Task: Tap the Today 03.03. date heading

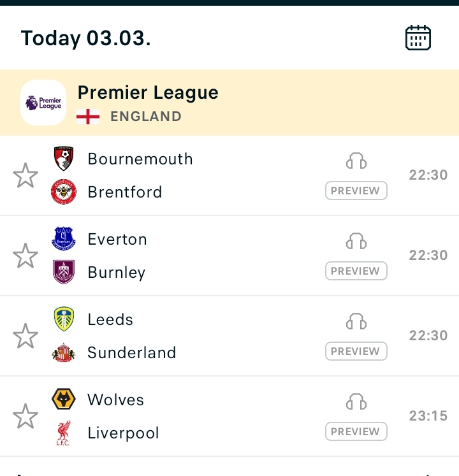Action: pos(86,38)
